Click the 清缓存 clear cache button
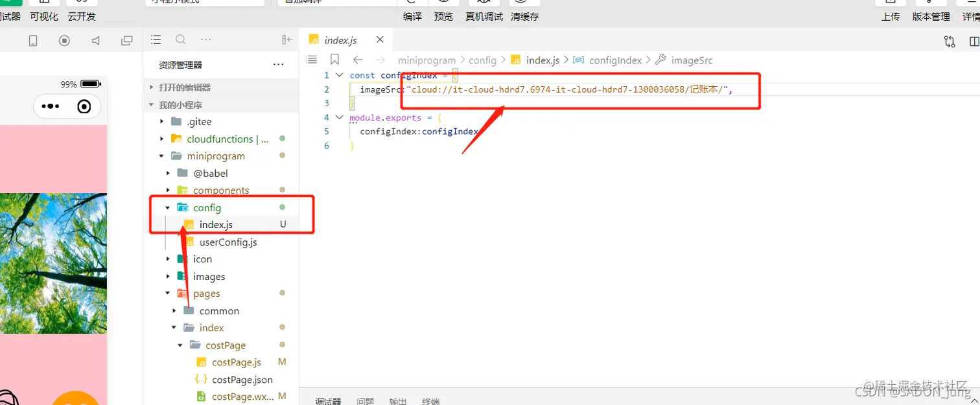This screenshot has width=980, height=405. (525, 17)
